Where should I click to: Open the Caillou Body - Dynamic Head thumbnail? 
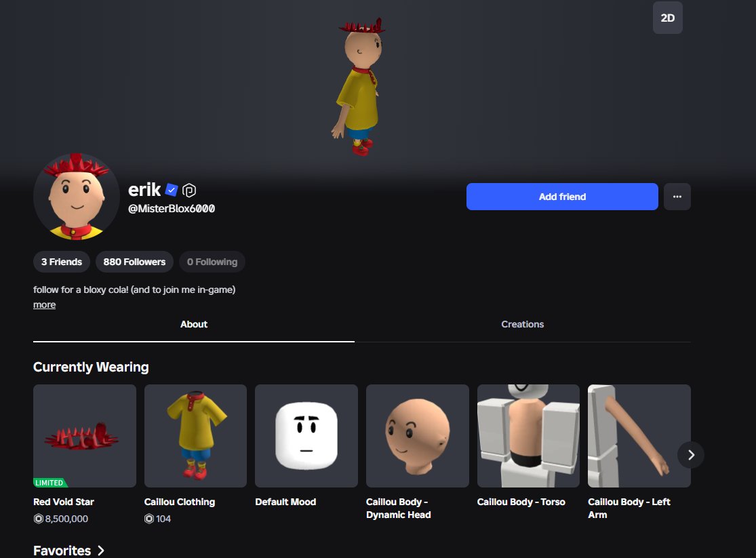tap(418, 436)
